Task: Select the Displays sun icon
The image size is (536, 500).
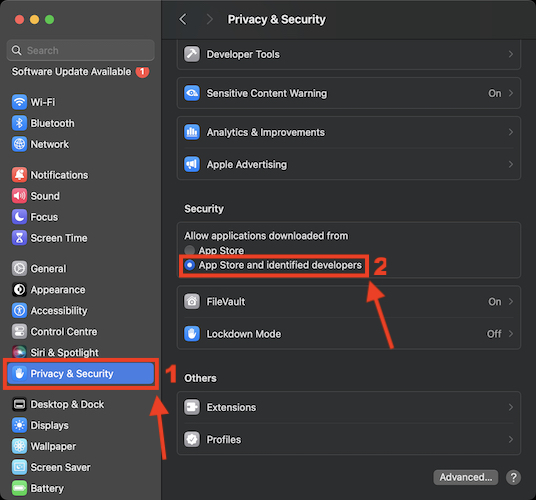Action: 19,425
